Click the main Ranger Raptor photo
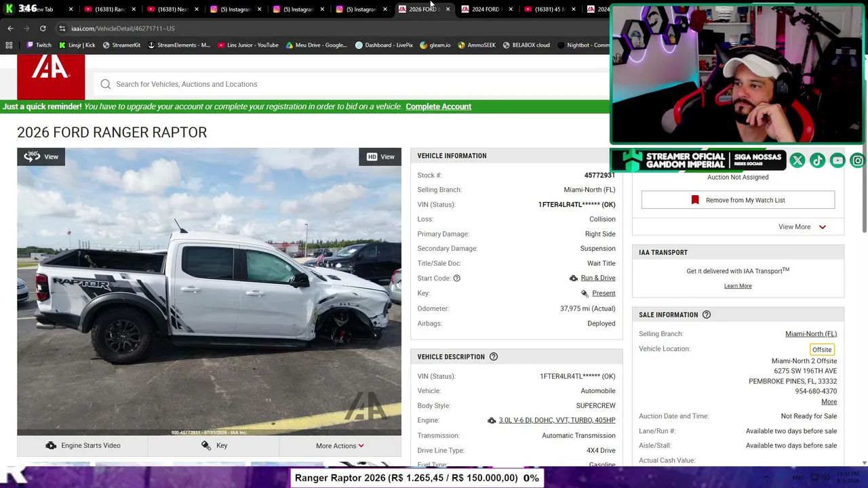 click(x=209, y=291)
